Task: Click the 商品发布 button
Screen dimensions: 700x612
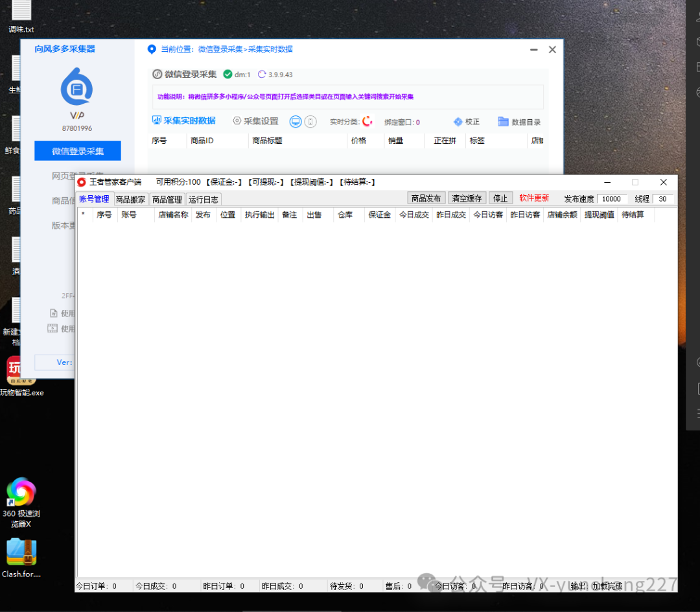Action: [426, 198]
